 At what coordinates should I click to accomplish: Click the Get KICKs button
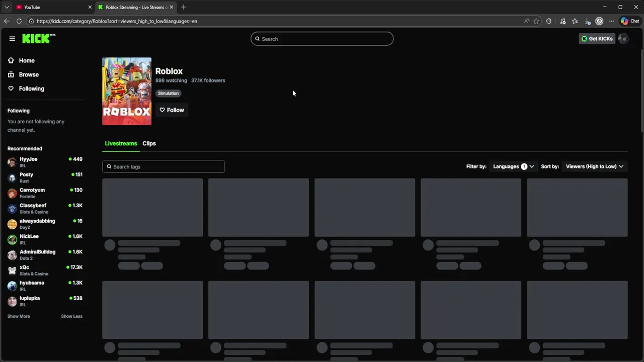pyautogui.click(x=597, y=39)
